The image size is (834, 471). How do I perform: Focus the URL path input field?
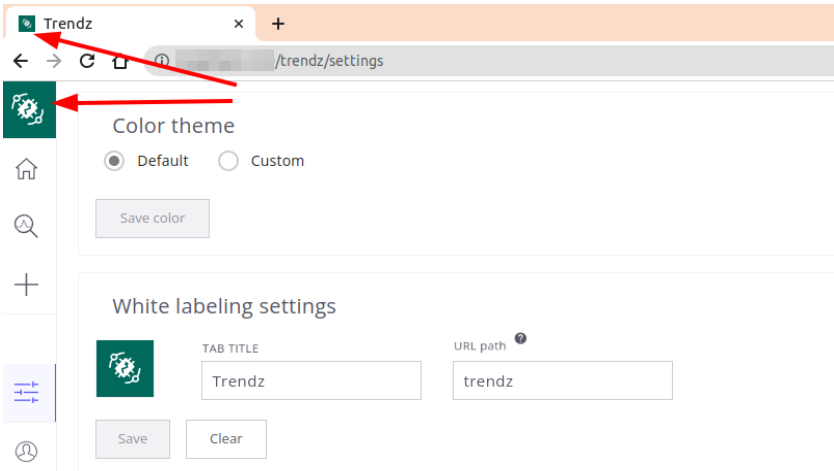pyautogui.click(x=563, y=381)
